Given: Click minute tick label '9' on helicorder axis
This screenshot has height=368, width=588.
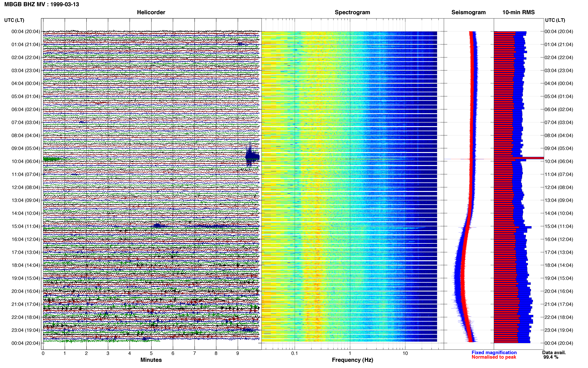Looking at the screenshot, I should click(x=238, y=353).
